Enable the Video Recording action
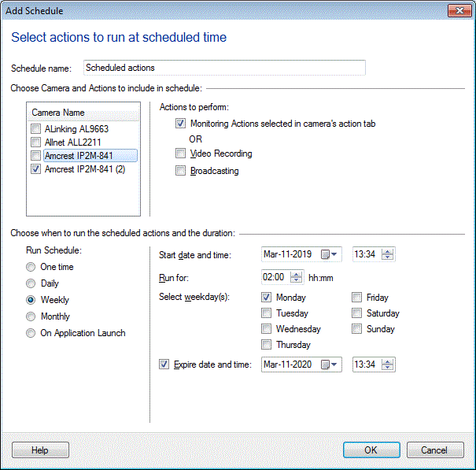Image resolution: width=476 pixels, height=470 pixels. point(181,154)
